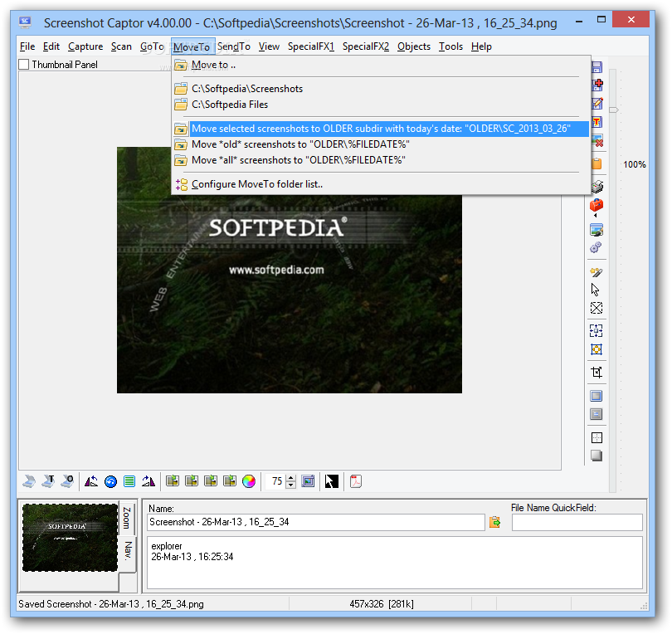Select C:\Softpedia Files folder entry
This screenshot has height=634, width=672.
(x=381, y=105)
